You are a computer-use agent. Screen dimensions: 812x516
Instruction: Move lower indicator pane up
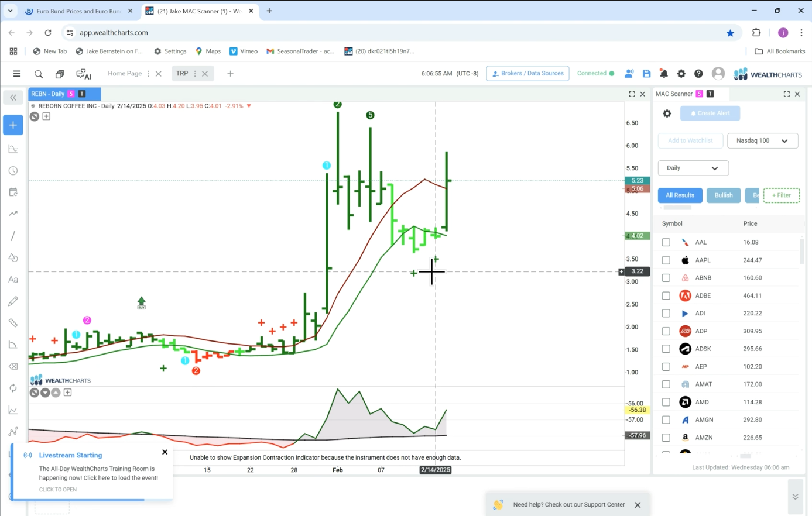(x=56, y=393)
